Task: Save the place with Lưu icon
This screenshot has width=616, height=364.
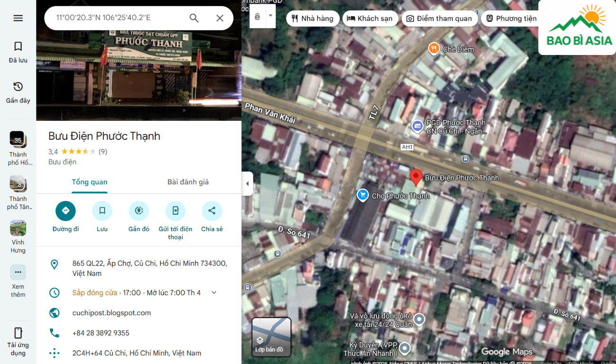Action: tap(102, 211)
